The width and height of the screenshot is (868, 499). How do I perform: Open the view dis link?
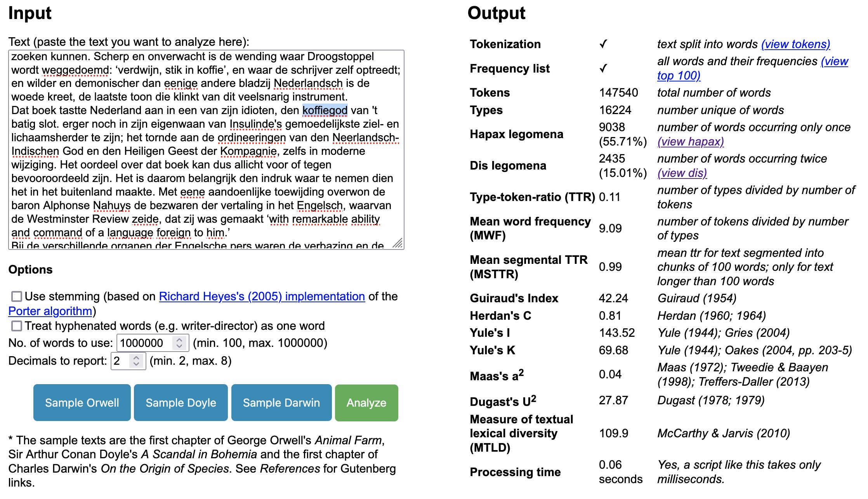click(682, 173)
